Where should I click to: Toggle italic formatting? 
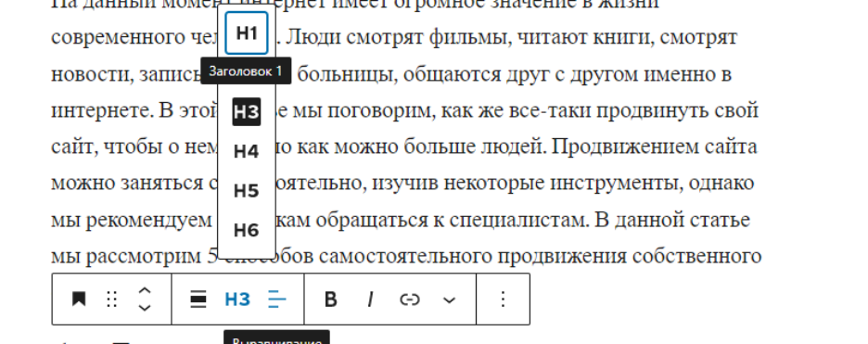[370, 299]
